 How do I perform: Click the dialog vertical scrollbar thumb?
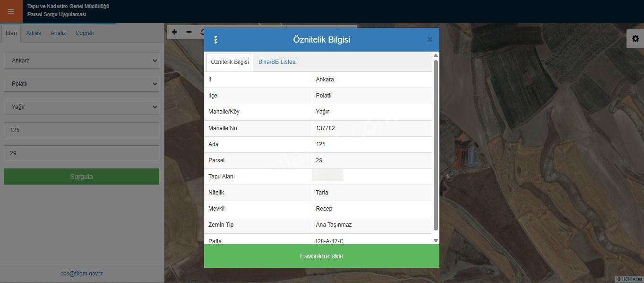[436, 145]
